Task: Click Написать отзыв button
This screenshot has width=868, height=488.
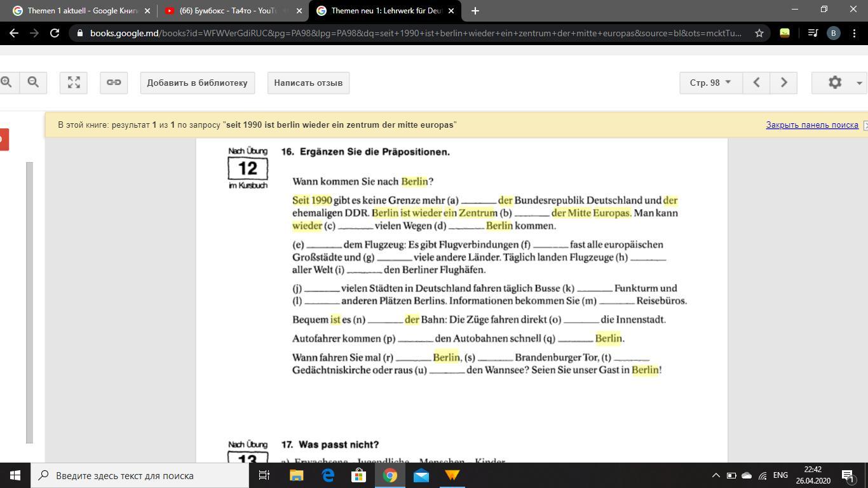Action: (308, 83)
